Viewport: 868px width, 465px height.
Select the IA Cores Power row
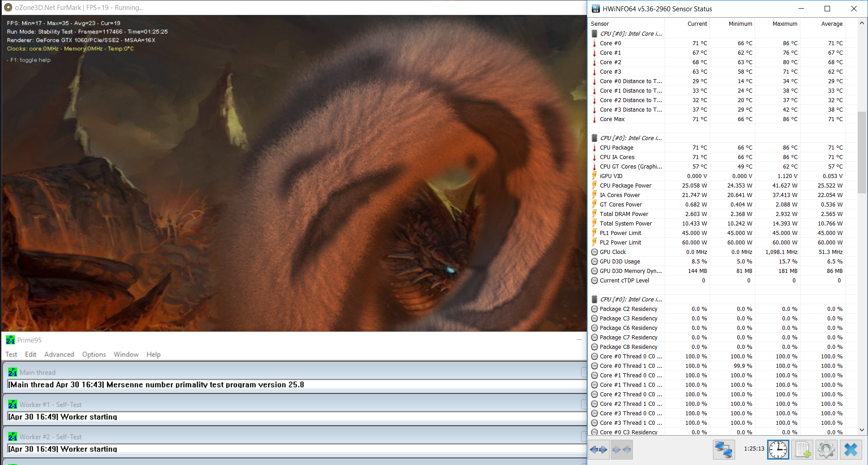[x=717, y=195]
